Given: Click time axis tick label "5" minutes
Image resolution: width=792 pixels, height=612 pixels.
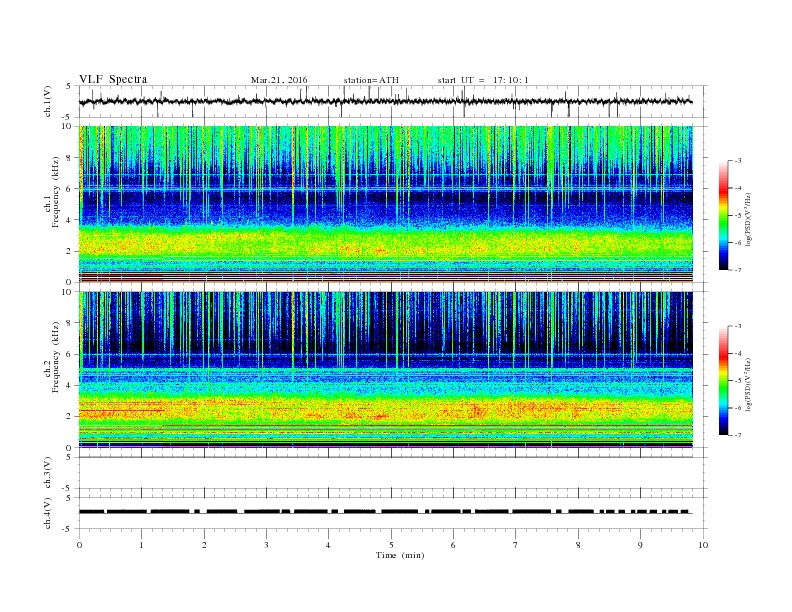Looking at the screenshot, I should coord(391,545).
